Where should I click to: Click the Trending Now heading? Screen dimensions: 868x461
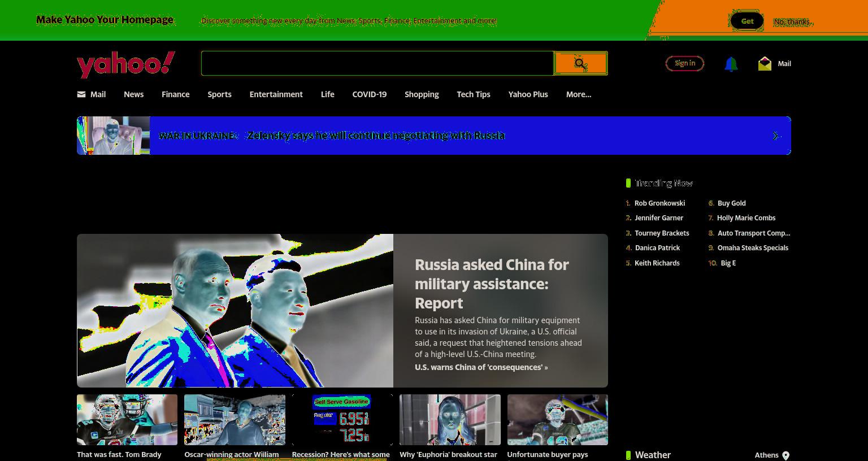(663, 183)
